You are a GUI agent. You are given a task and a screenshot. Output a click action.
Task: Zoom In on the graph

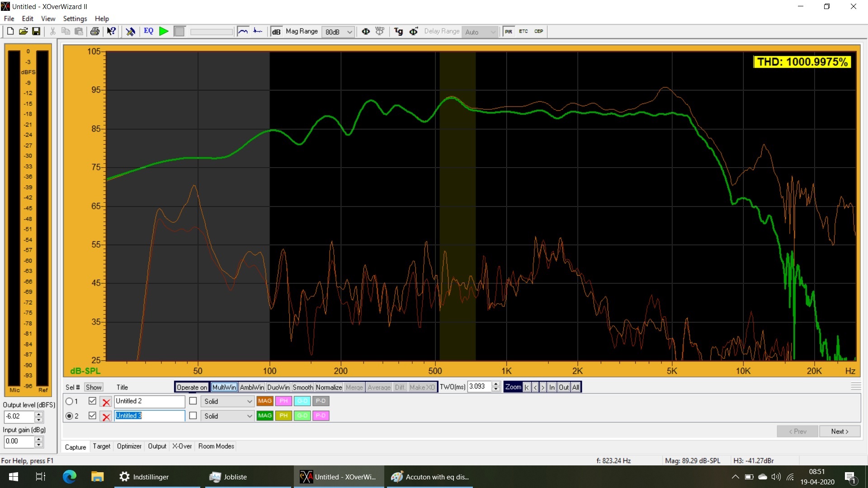coord(552,387)
